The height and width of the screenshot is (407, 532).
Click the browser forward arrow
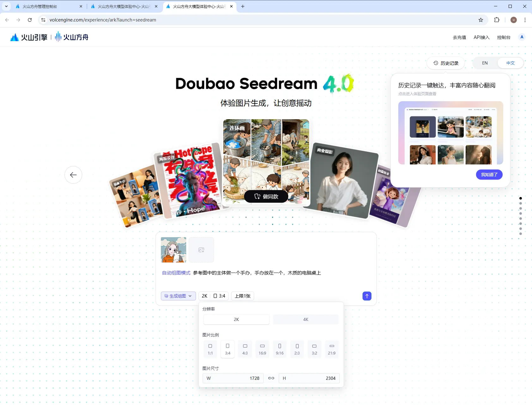18,20
